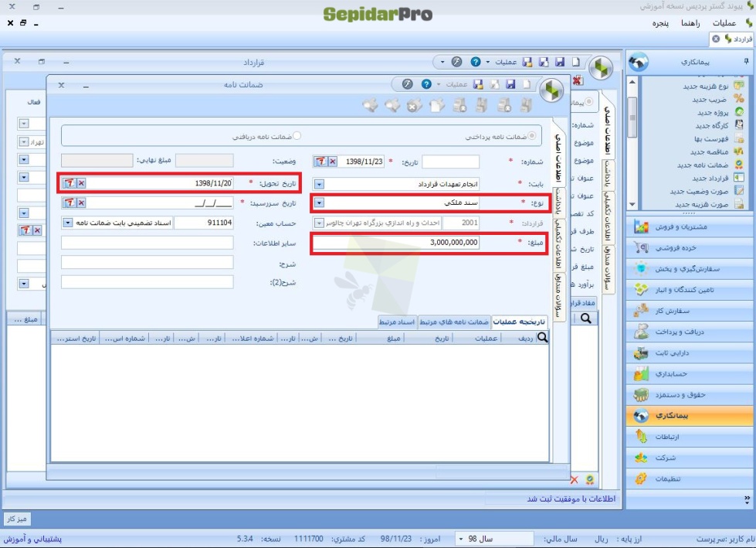
Task: Click the شماره input field
Action: pos(451,162)
